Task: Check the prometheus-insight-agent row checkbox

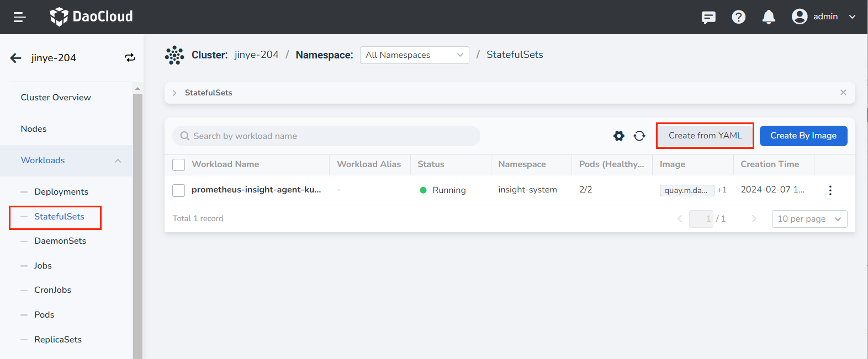Action: click(179, 190)
